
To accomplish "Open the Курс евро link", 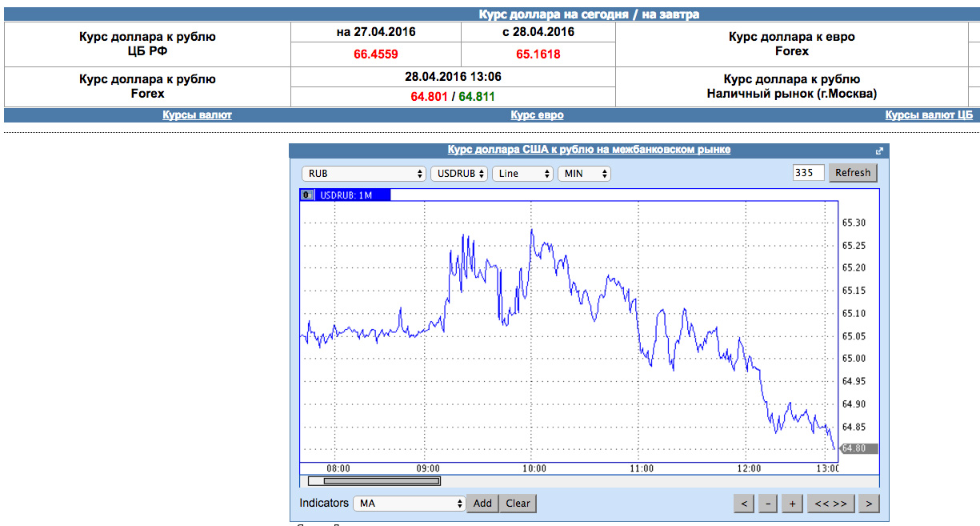I will coord(537,115).
